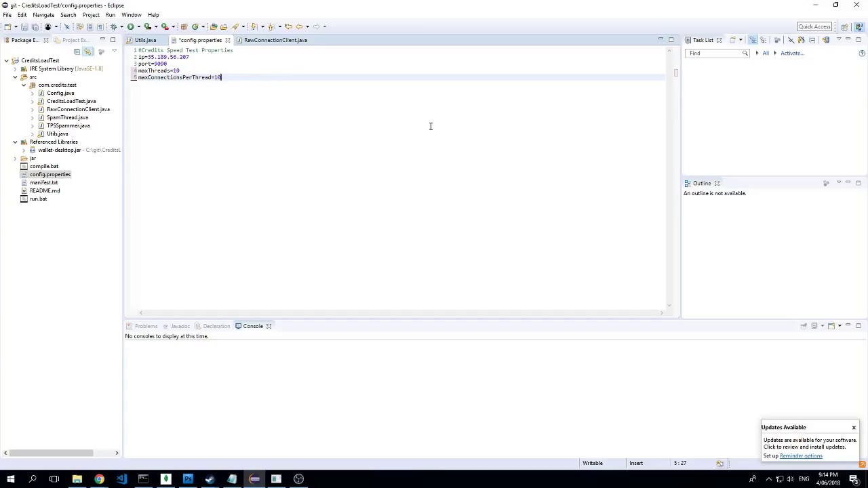Viewport: 868px width, 488px height.
Task: Collapse the com.credits.test package node
Action: 23,85
